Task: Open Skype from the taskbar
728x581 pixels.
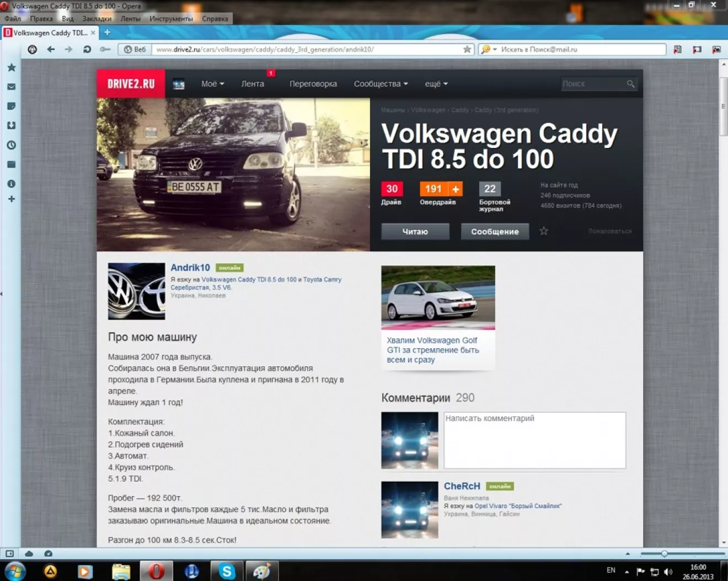Action: coord(227,571)
